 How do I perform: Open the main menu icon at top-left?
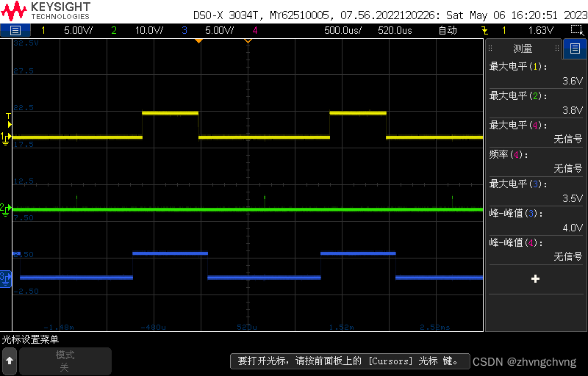click(x=15, y=30)
